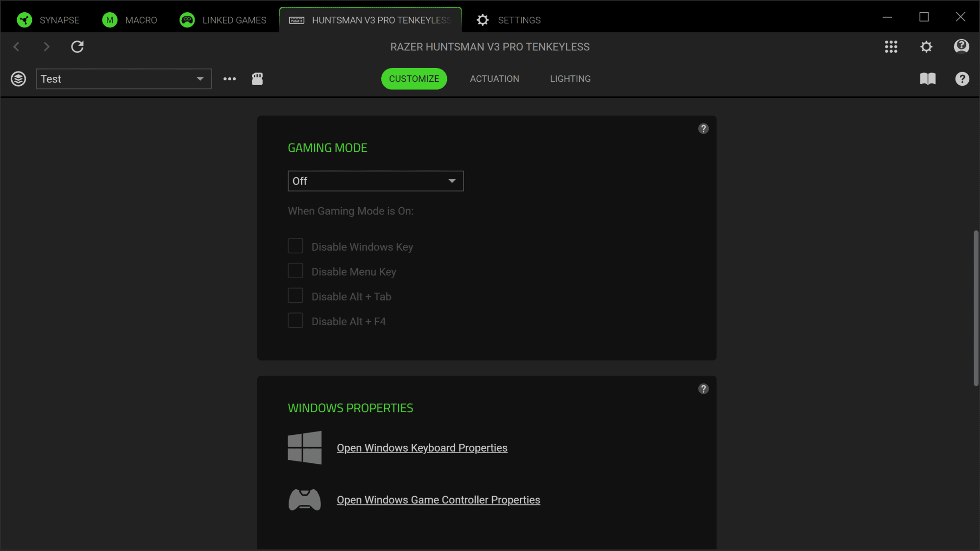Screen dimensions: 980x551
Task: Open the Synapse tab
Action: [x=48, y=20]
